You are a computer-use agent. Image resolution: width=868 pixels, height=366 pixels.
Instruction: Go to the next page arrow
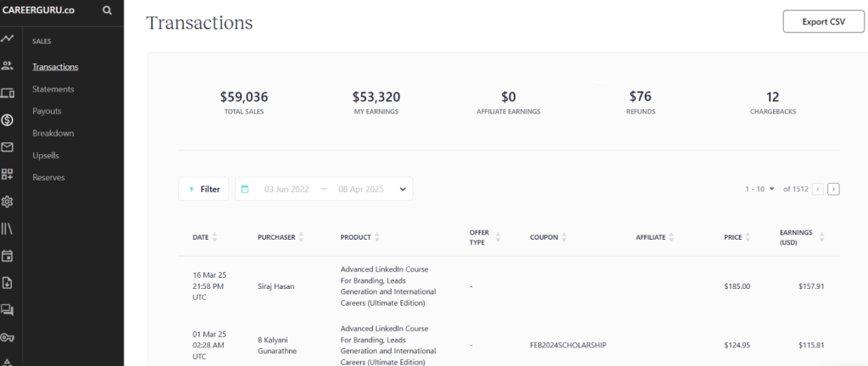point(833,189)
